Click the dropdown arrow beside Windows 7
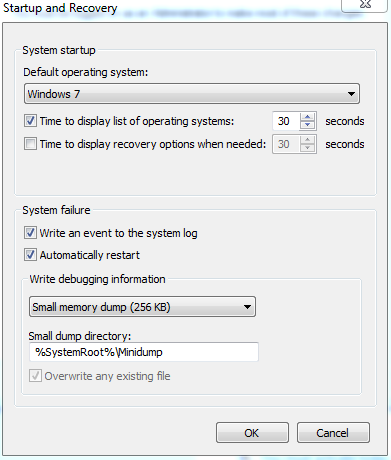The image size is (391, 460). [351, 94]
